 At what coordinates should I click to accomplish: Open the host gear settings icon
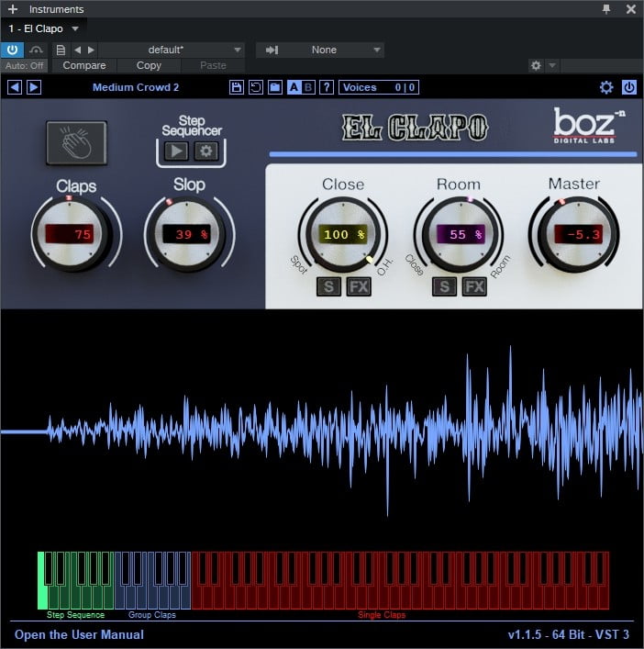(x=536, y=65)
